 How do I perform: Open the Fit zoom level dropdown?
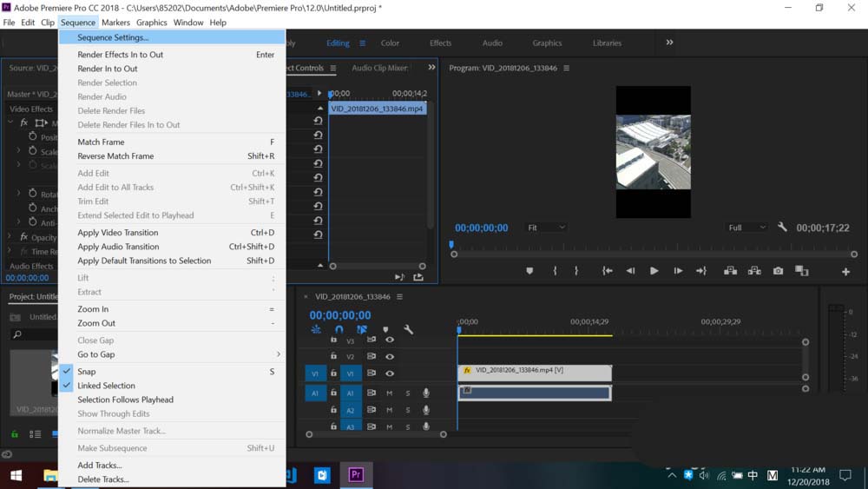coord(546,228)
